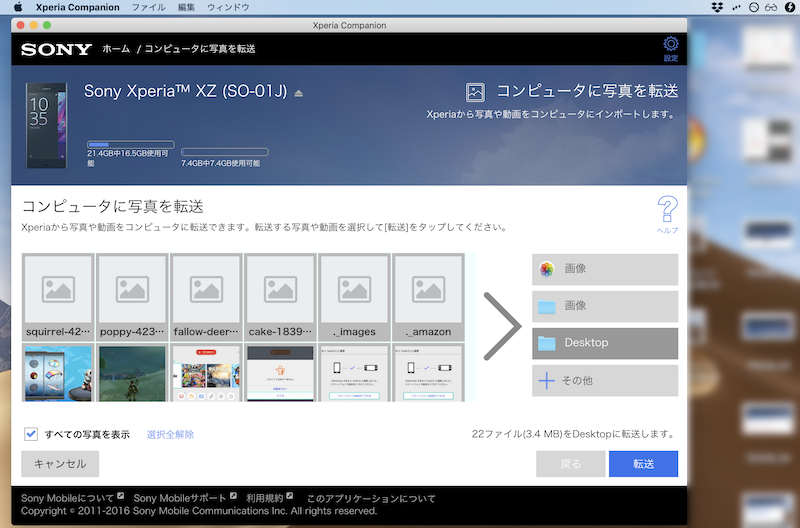Click the help question mark icon
This screenshot has height=528, width=800.
pos(667,212)
